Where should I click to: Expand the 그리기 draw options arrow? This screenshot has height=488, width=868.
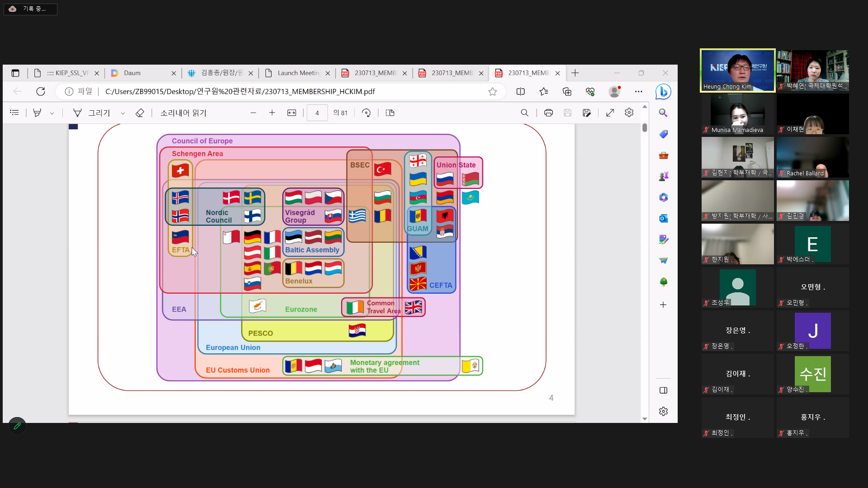click(x=123, y=113)
